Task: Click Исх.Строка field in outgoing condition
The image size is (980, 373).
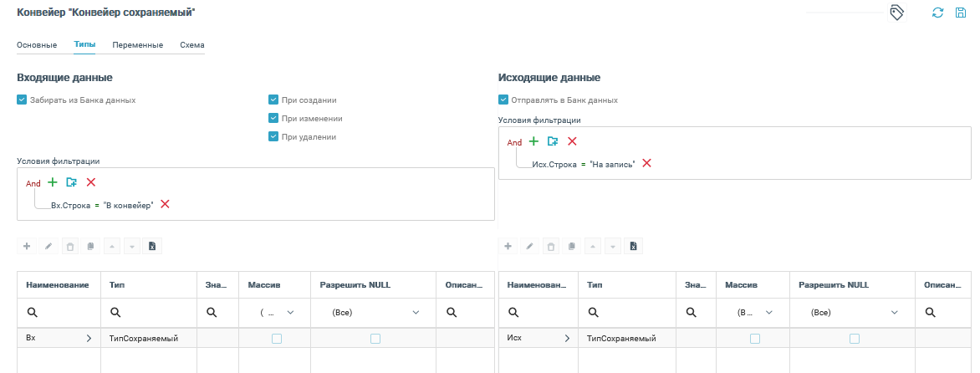Action: tap(554, 163)
